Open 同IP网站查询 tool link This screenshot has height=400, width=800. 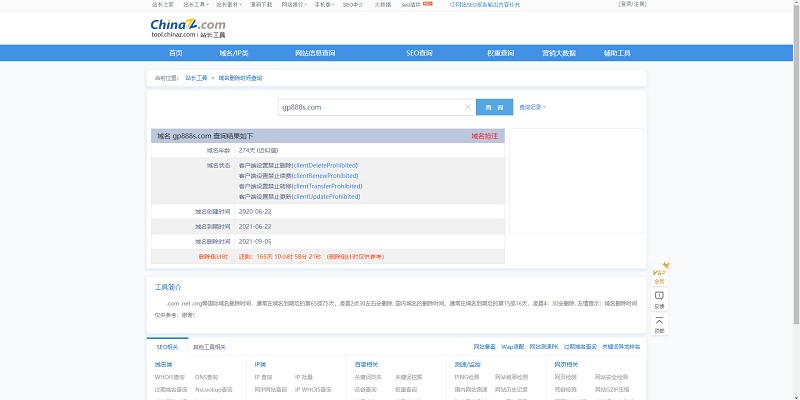(270, 389)
